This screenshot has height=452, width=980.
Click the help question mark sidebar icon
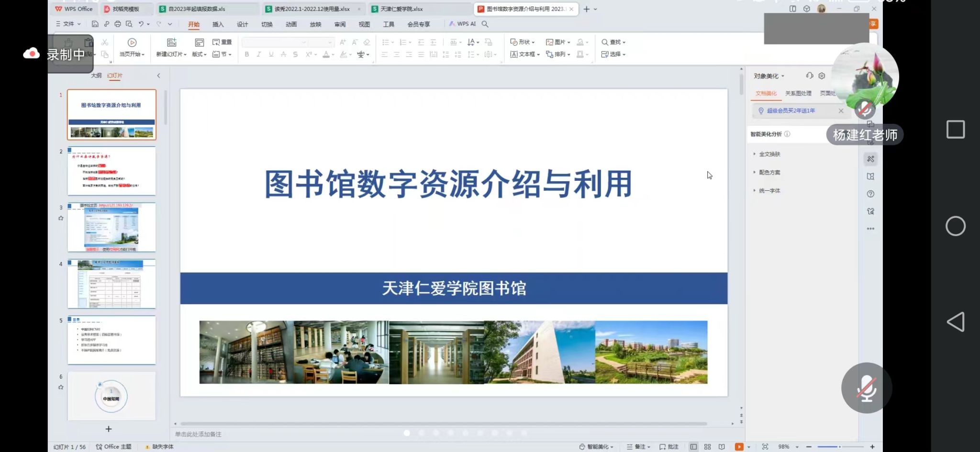(x=870, y=194)
